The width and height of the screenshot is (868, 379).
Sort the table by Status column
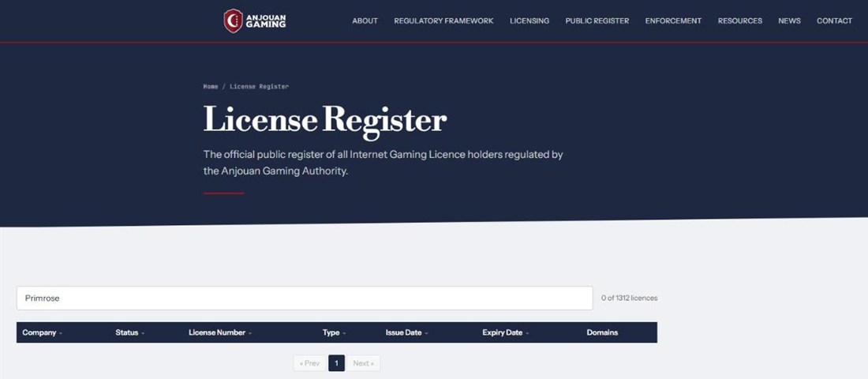click(x=130, y=332)
